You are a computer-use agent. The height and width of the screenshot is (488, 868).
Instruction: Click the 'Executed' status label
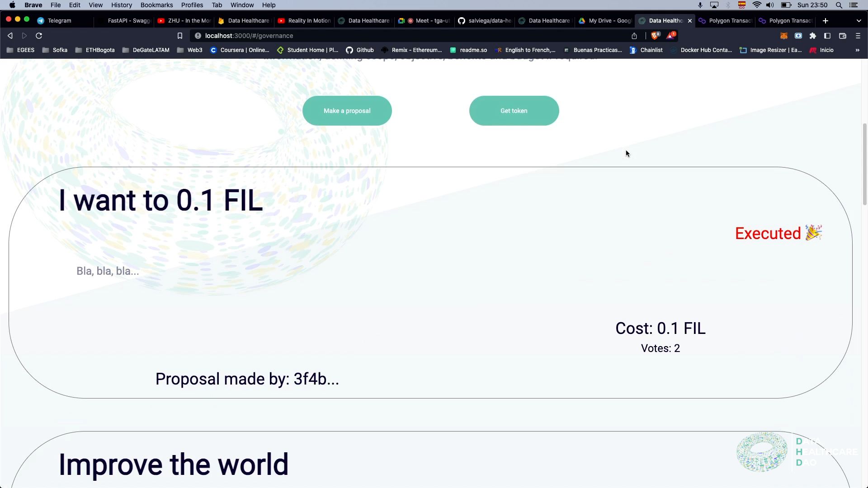click(778, 233)
